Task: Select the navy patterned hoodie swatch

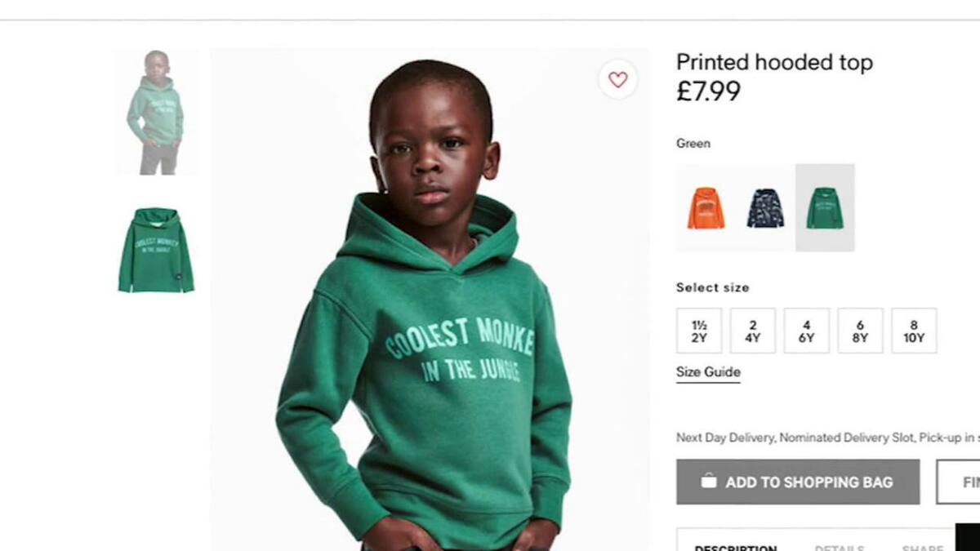Action: click(765, 207)
